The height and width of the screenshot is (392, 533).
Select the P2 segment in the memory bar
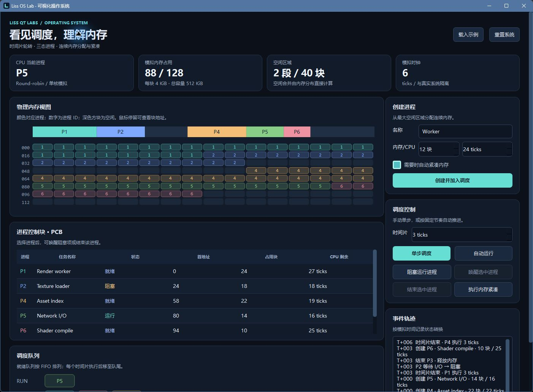point(121,132)
